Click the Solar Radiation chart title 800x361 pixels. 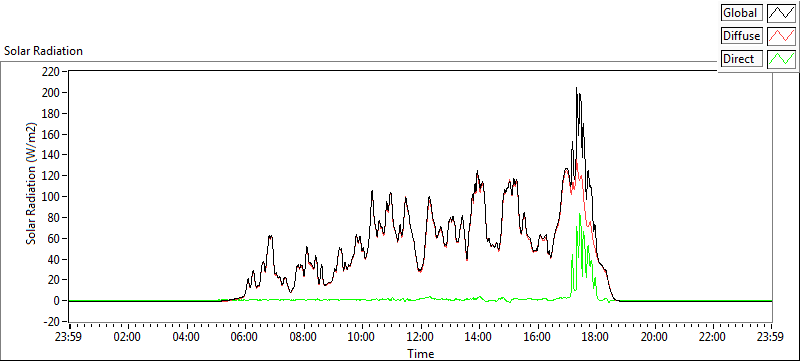click(x=43, y=51)
